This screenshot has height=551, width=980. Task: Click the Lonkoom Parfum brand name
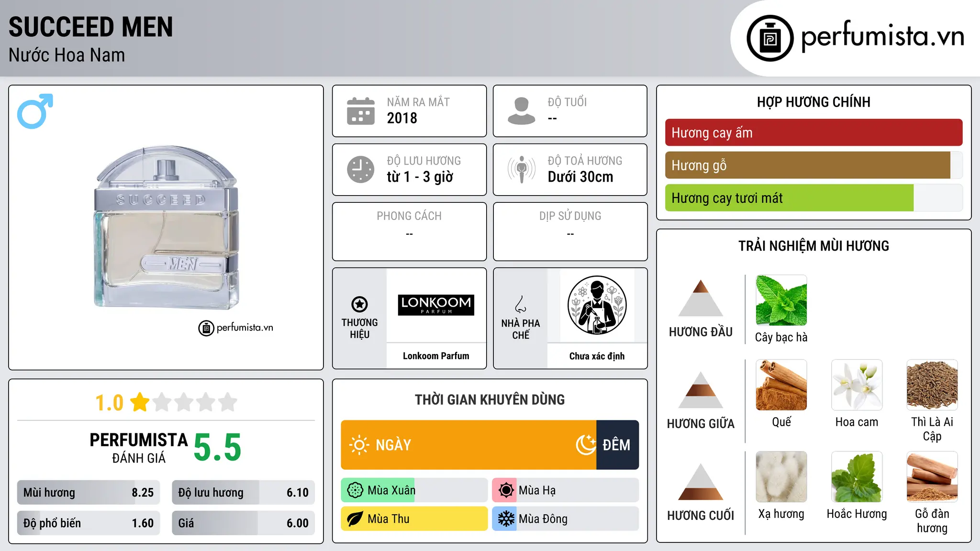click(436, 356)
